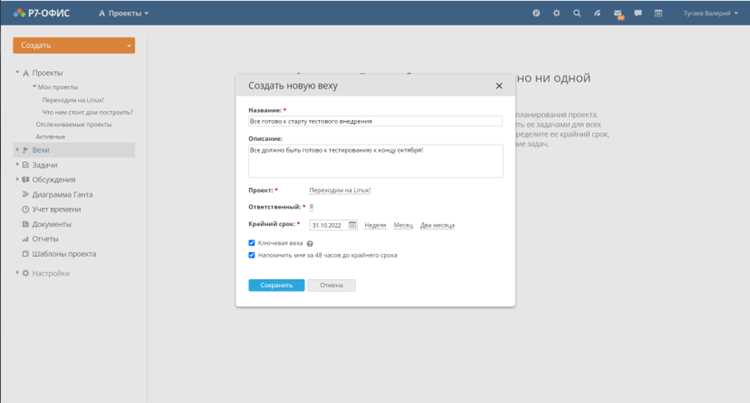
Task: Click the Задачи icon in the sidebar
Action: [x=25, y=164]
